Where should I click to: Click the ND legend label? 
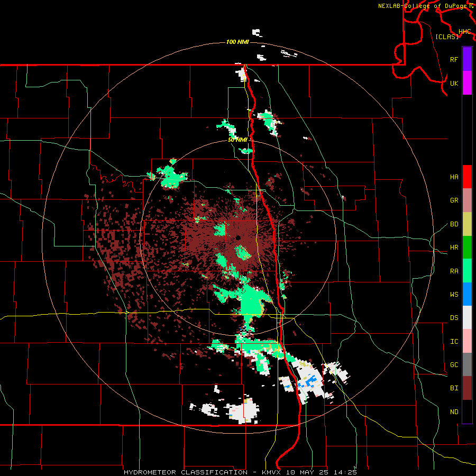point(454,412)
